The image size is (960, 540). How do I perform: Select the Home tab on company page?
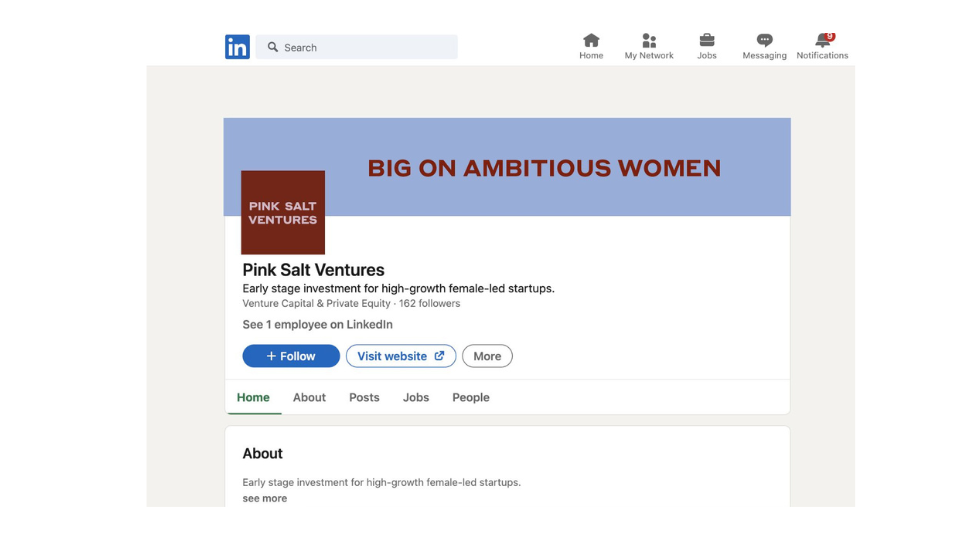point(253,397)
